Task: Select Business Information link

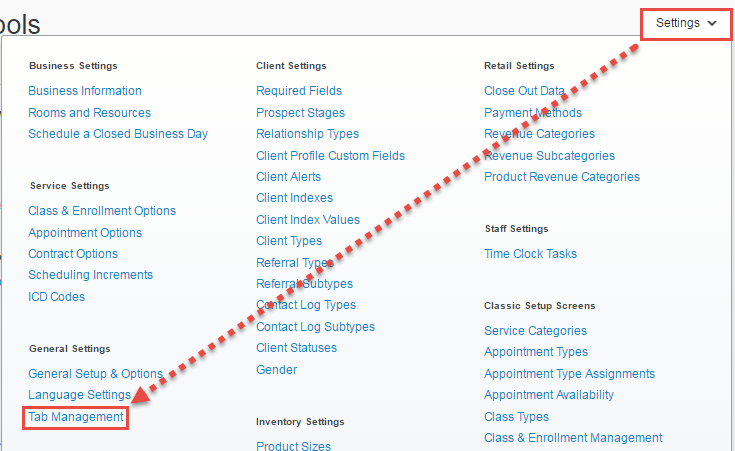Action: coord(85,91)
